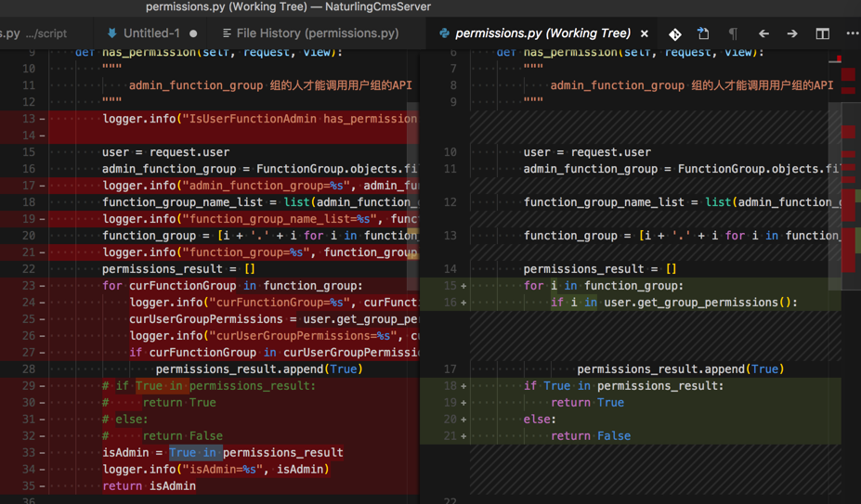
Task: Click 'curUserGroupPermissions = user.get_group_pe' line
Action: pyautogui.click(x=273, y=319)
